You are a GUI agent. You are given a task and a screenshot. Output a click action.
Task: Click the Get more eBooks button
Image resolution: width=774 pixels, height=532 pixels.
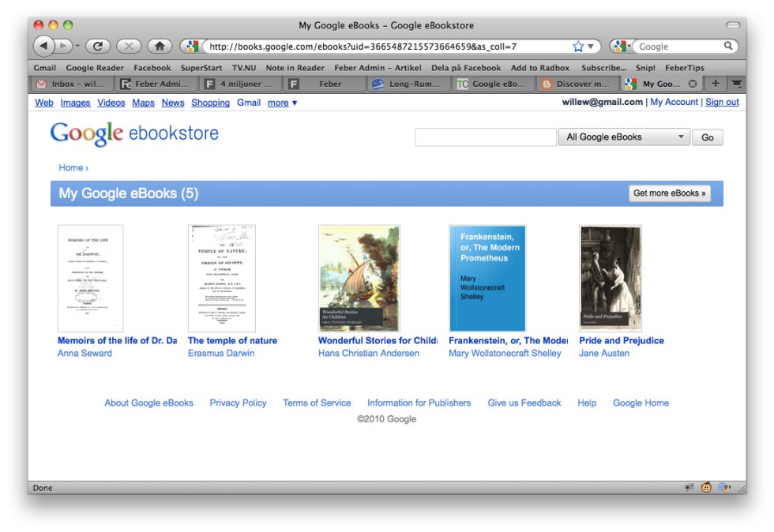coord(669,193)
